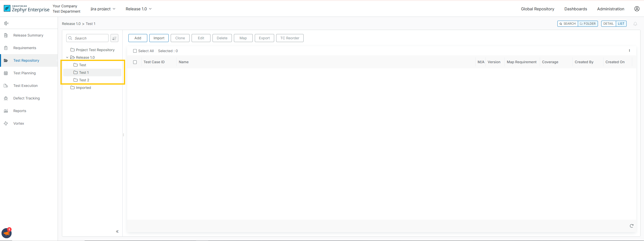
Task: Open the Defect Tracking section
Action: click(26, 98)
